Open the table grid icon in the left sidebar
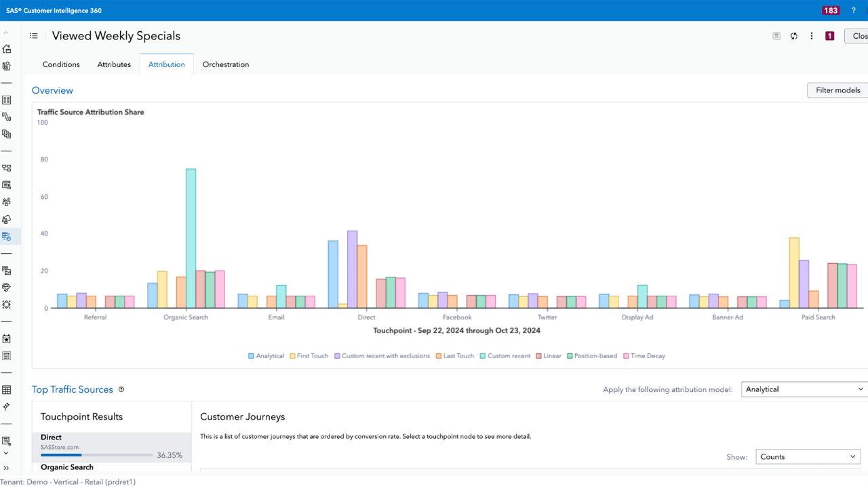Viewport: 868px width, 487px height. click(7, 390)
